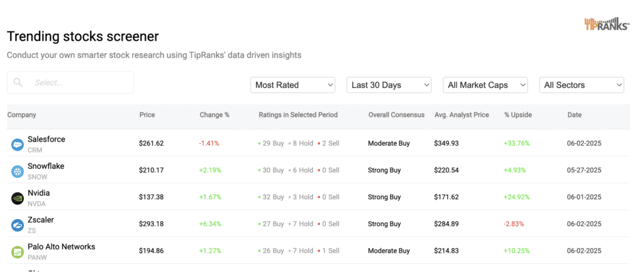This screenshot has height=272, width=644.
Task: Click the 06-01-2025 date cell
Action: 584,197
